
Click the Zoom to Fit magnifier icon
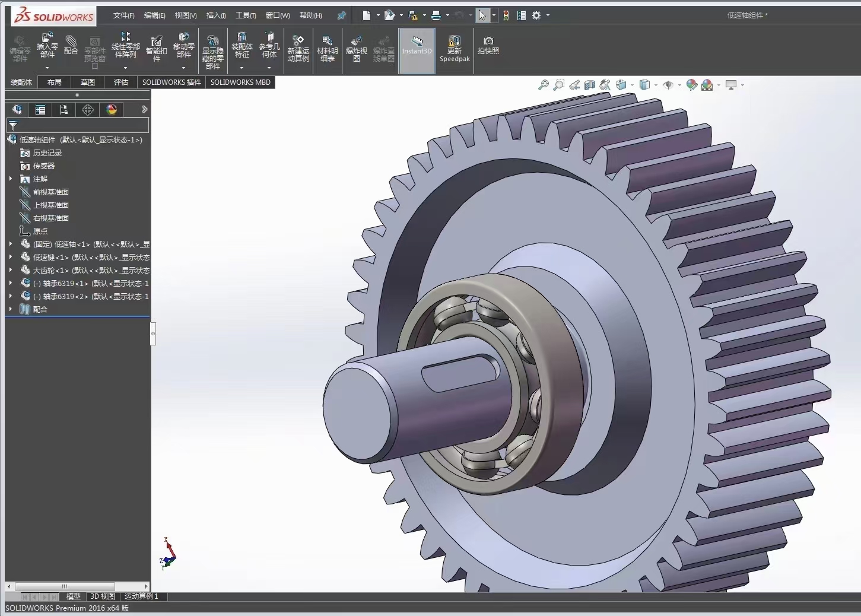click(543, 85)
